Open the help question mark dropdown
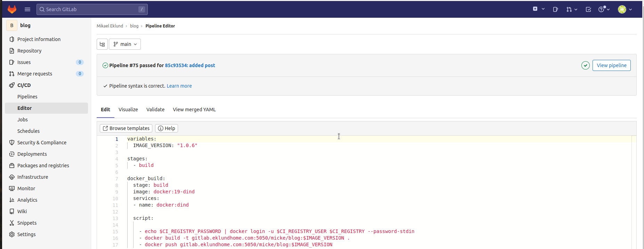The image size is (644, 249). [x=604, y=9]
